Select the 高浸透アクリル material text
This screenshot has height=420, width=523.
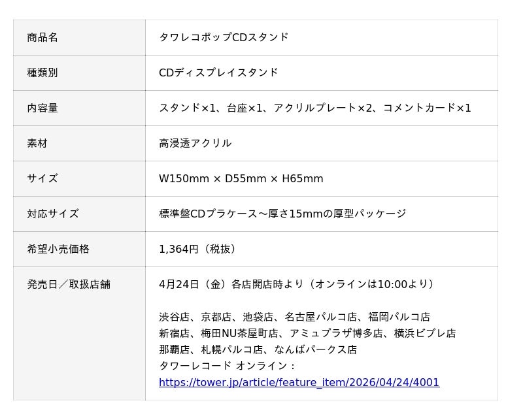point(195,143)
